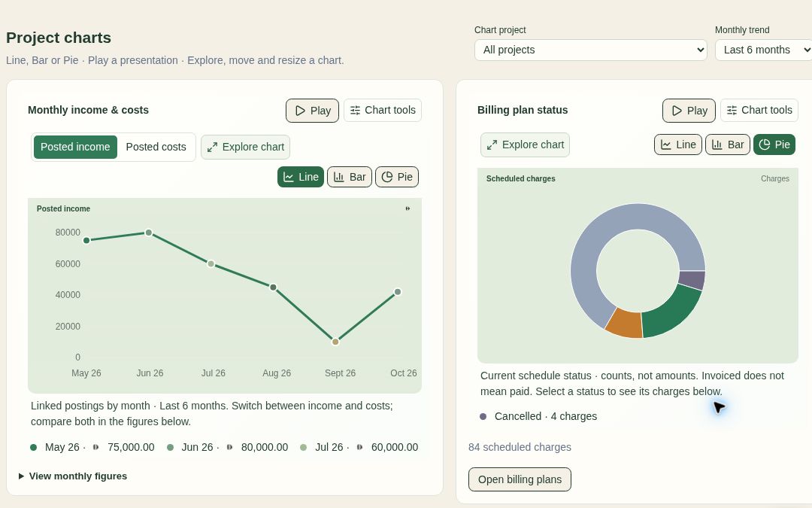
Task: Click the currency icon in income chart corner
Action: pos(408,209)
